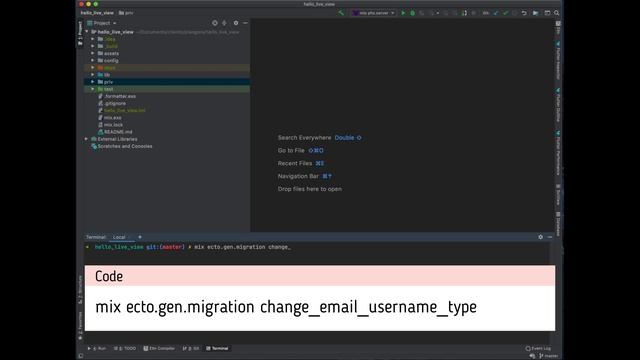
Task: Click the master git branch widget
Action: click(x=549, y=356)
